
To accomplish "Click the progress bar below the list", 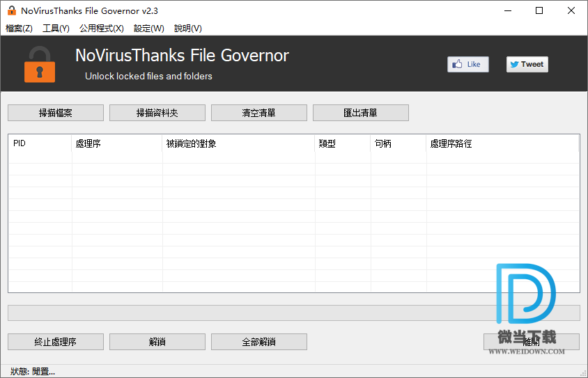I will point(293,313).
